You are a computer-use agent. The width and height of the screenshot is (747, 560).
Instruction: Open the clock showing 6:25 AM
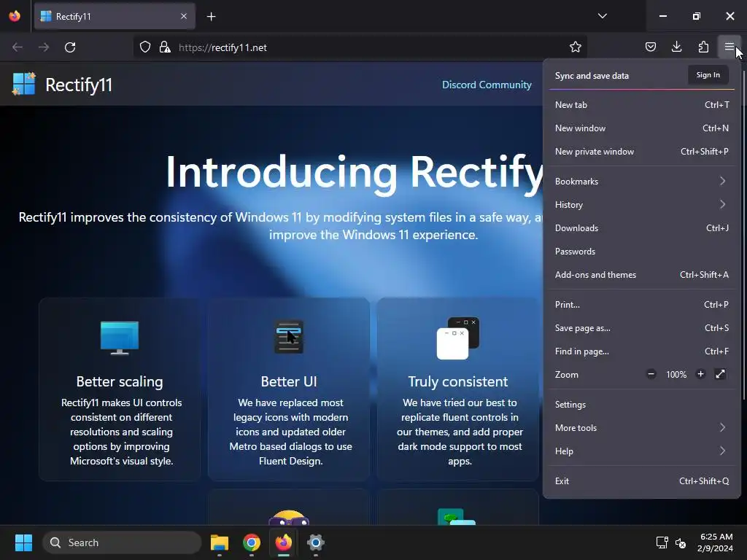point(716,542)
